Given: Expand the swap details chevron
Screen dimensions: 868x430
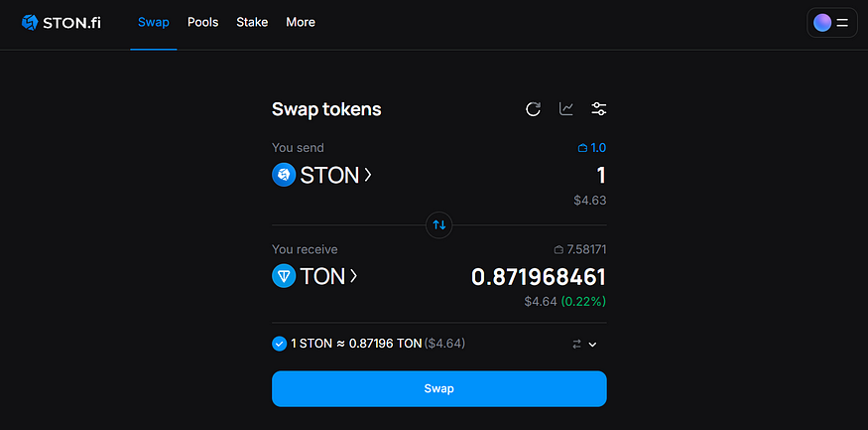Looking at the screenshot, I should pos(593,344).
